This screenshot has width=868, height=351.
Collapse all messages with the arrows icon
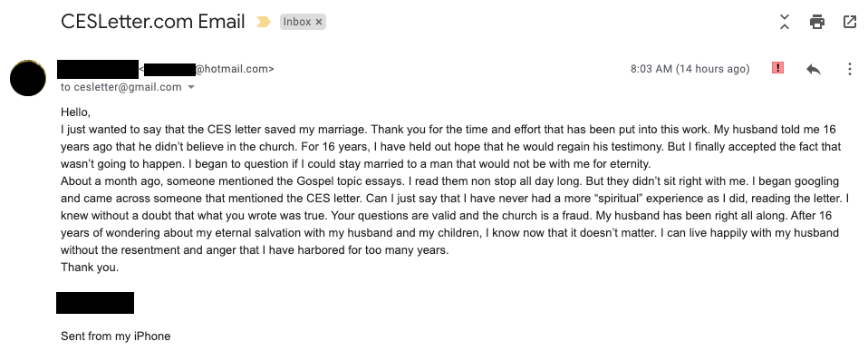click(x=785, y=22)
